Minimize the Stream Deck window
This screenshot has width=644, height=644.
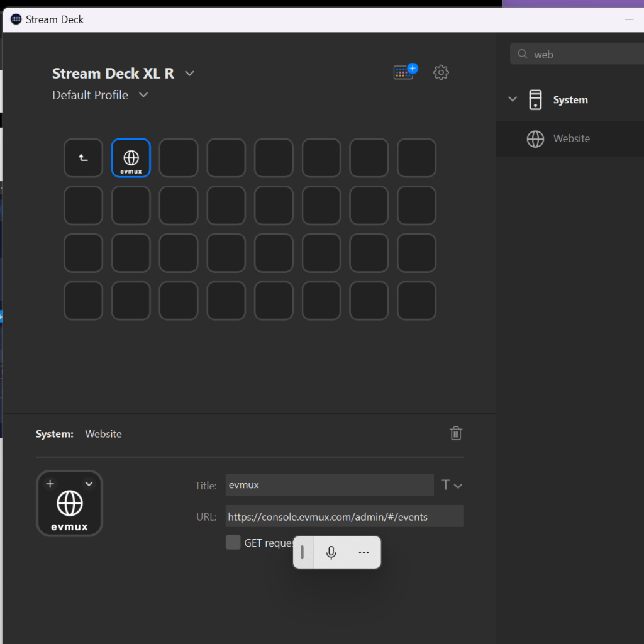click(629, 19)
